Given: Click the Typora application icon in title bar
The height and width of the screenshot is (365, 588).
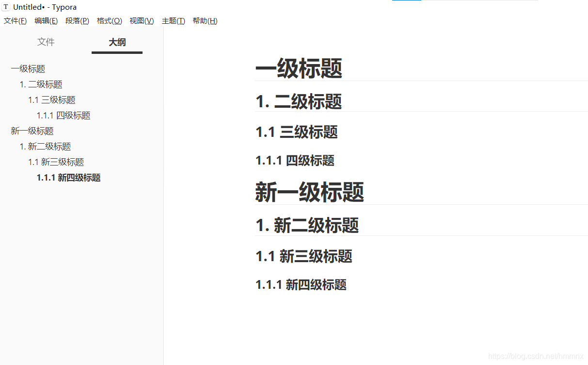Looking at the screenshot, I should pos(6,6).
